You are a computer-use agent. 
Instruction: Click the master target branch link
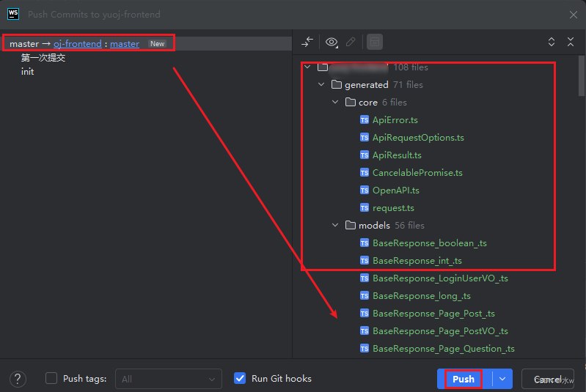[125, 44]
